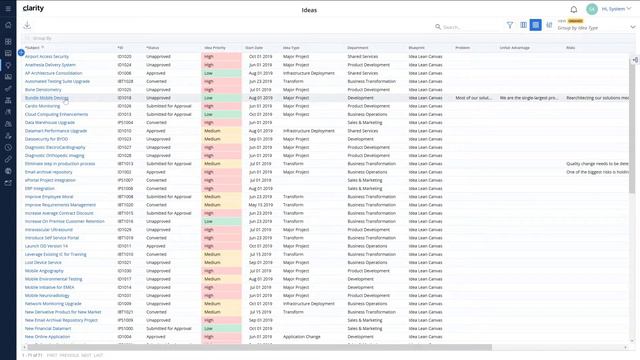Open the hierarchy tree sidebar icon
The image size is (640, 360).
pos(8,100)
